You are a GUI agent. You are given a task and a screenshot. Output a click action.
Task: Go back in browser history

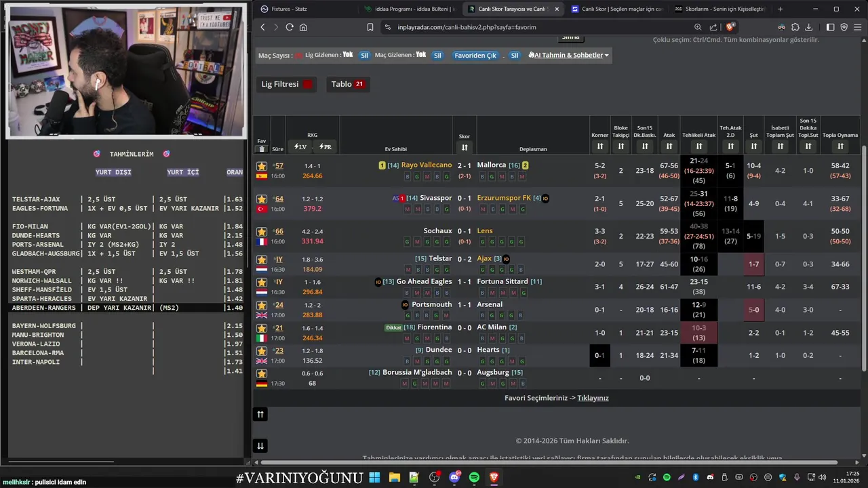coord(263,27)
